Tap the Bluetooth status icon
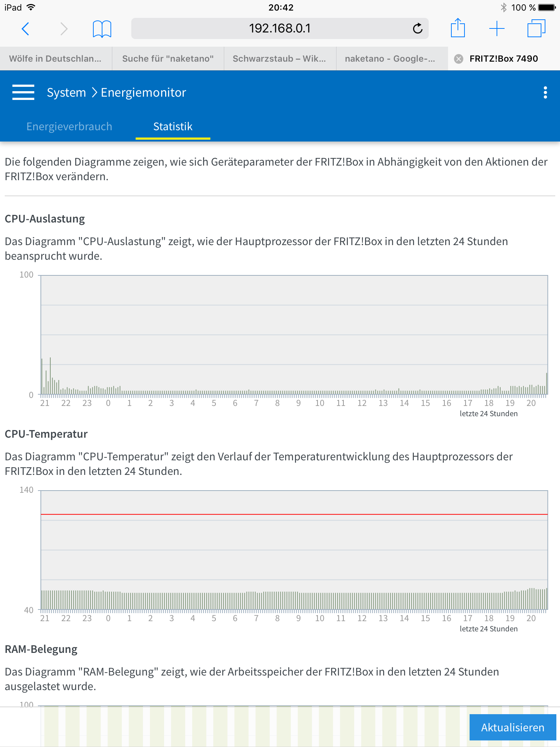Image resolution: width=560 pixels, height=747 pixels. [503, 7]
